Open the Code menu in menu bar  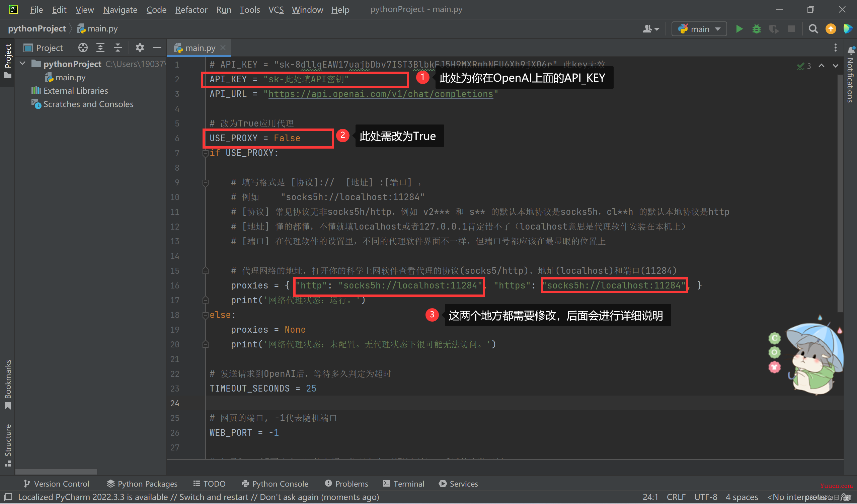[157, 9]
